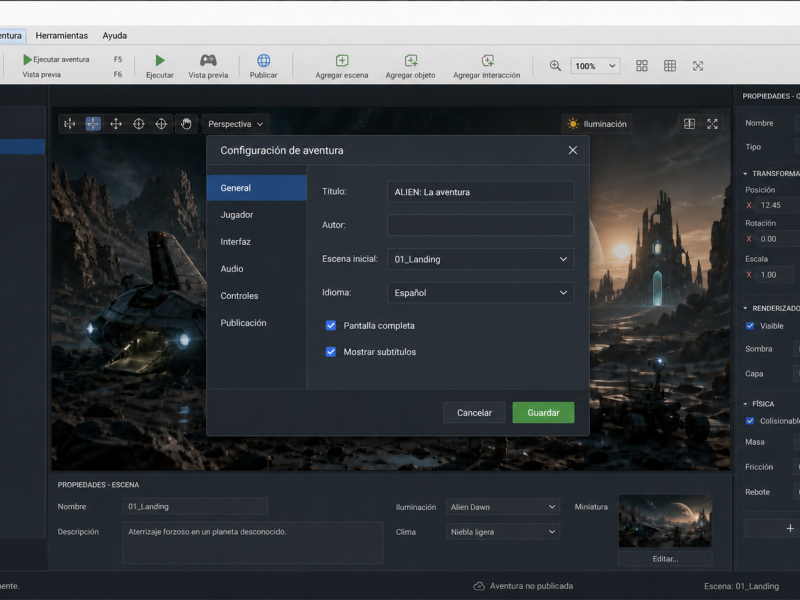Viewport: 800px width, 600px height.
Task: Click the scene Nombre field 01_Landing
Action: coord(195,507)
